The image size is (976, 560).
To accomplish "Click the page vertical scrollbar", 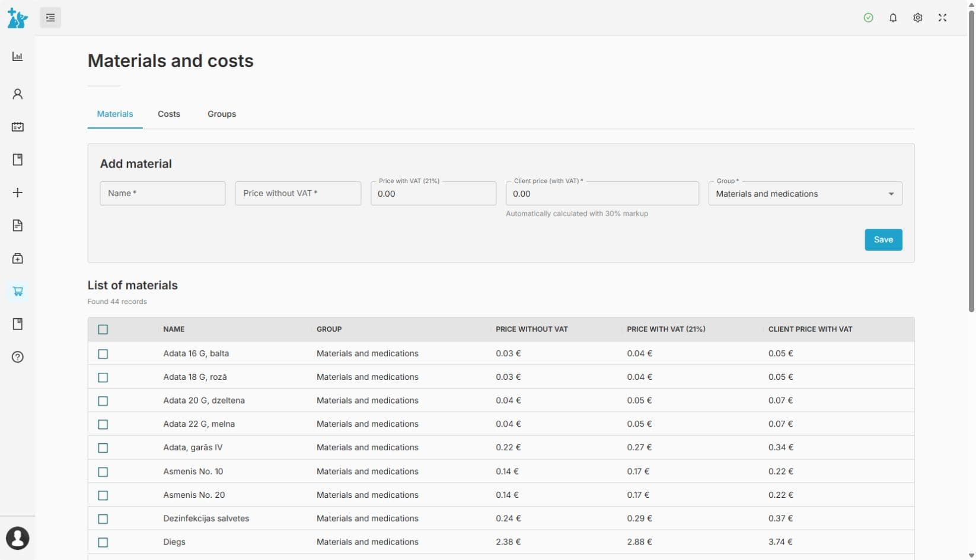I will [971, 160].
